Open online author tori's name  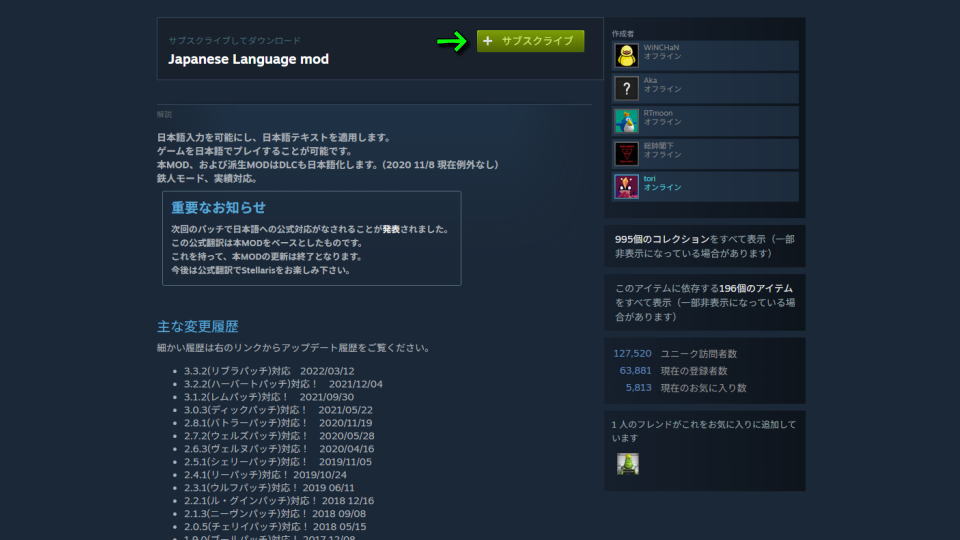(x=649, y=179)
